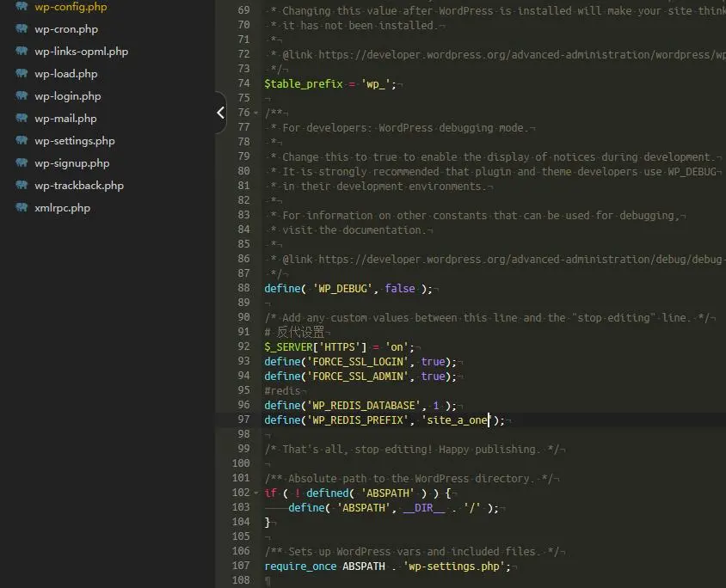726x588 pixels.
Task: Click the number 1 on line 96
Action: point(436,406)
